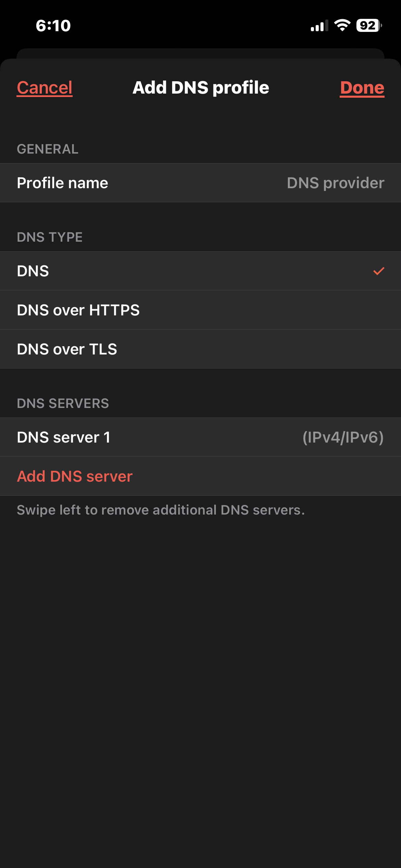Screen dimensions: 401x868
Task: Tap the 6:10 clock in status bar
Action: point(53,26)
